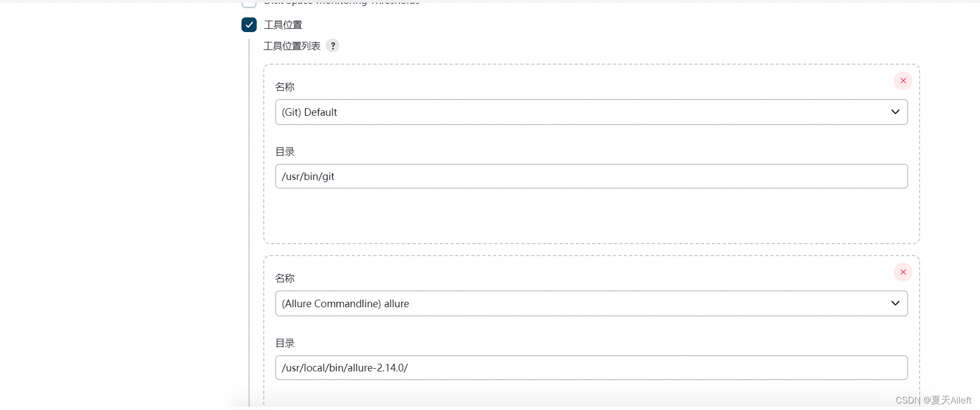Open the (Allure Commandline) allure name dropdown
This screenshot has width=980, height=410.
point(591,303)
